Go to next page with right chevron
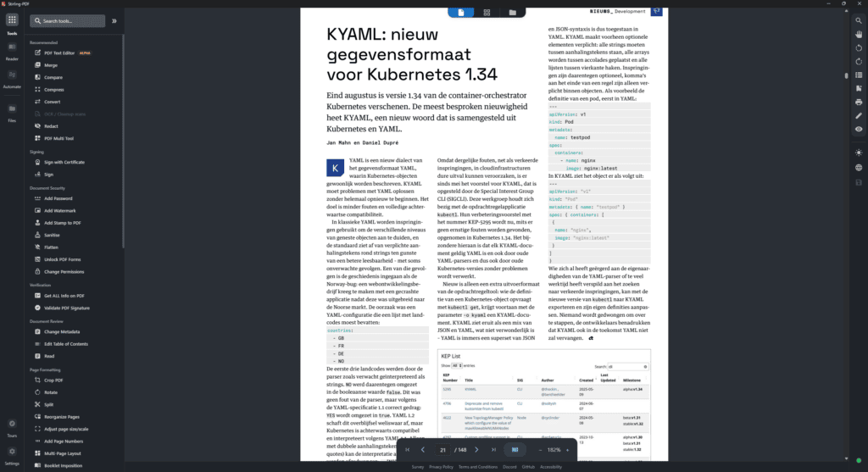The height and width of the screenshot is (472, 868). [x=476, y=450]
